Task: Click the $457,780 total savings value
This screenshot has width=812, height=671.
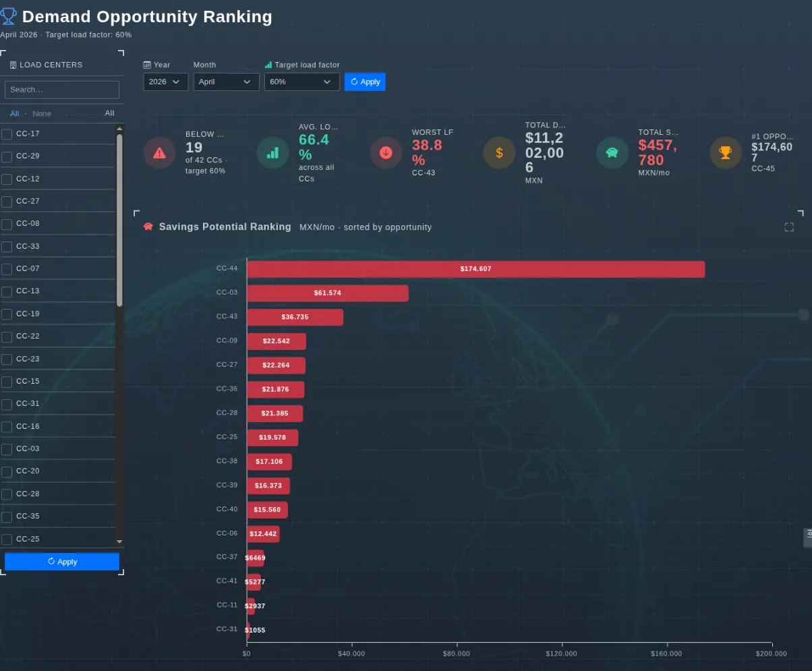Action: (x=658, y=153)
